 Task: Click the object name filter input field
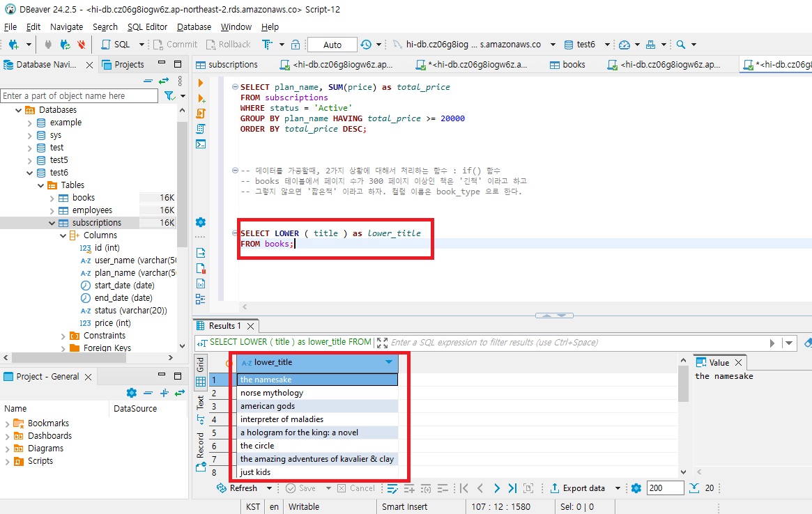tap(79, 95)
